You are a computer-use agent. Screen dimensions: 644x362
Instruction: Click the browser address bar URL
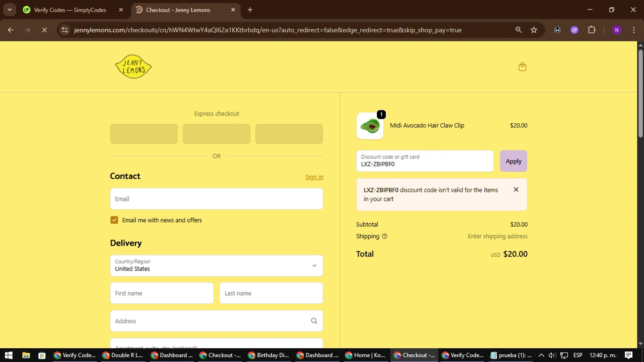(268, 30)
